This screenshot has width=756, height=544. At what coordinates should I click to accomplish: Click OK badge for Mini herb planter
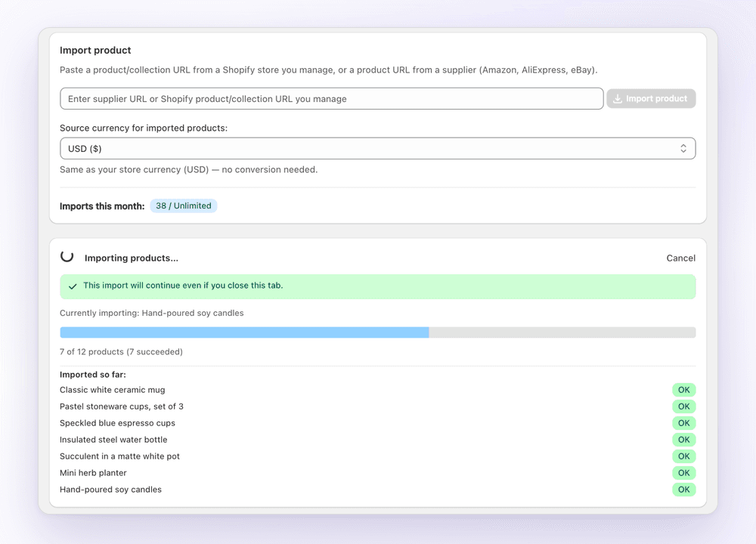[x=683, y=473]
